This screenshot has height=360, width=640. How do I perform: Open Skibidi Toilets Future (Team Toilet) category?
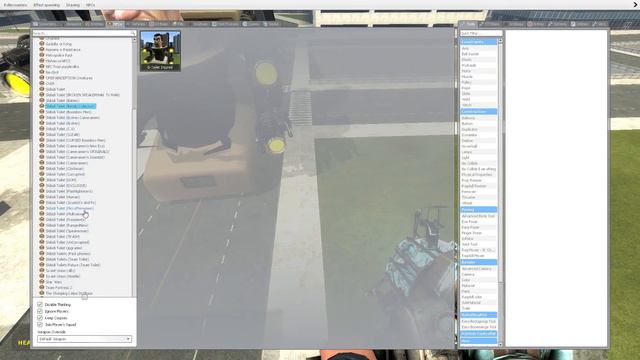(73, 265)
